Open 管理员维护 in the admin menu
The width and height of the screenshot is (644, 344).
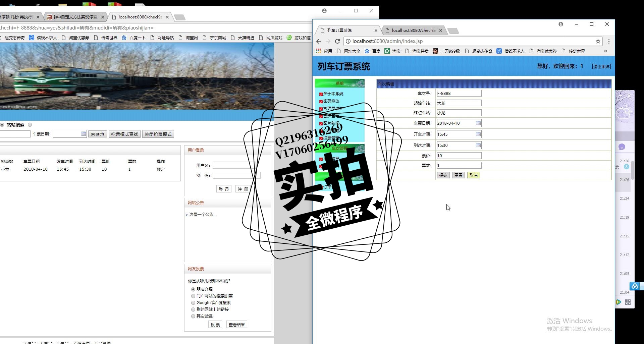(333, 109)
